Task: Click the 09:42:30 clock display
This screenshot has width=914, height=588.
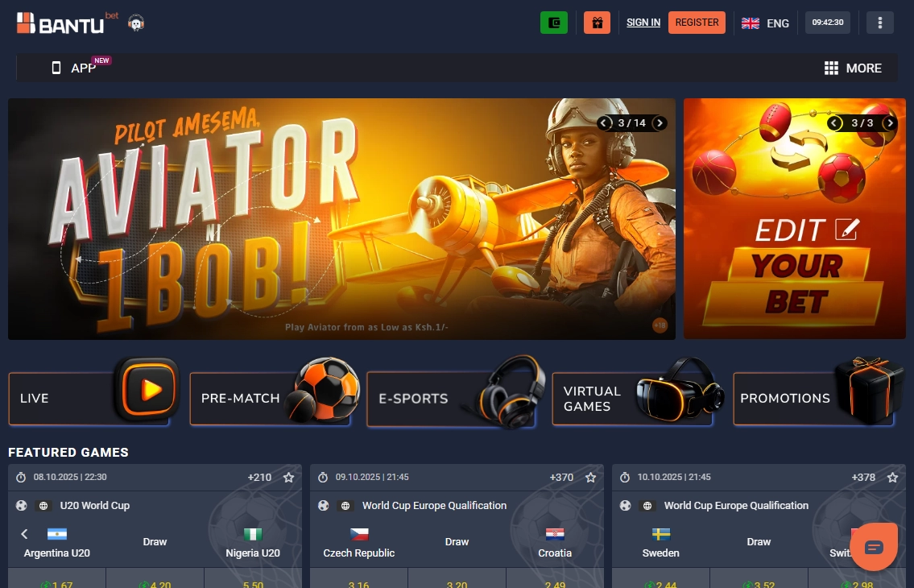Action: [x=828, y=23]
